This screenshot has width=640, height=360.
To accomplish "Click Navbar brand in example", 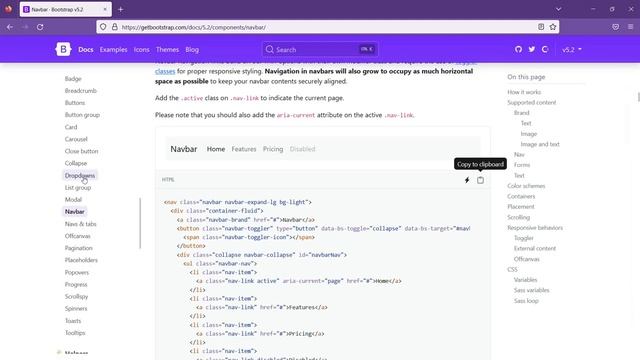I will [184, 149].
